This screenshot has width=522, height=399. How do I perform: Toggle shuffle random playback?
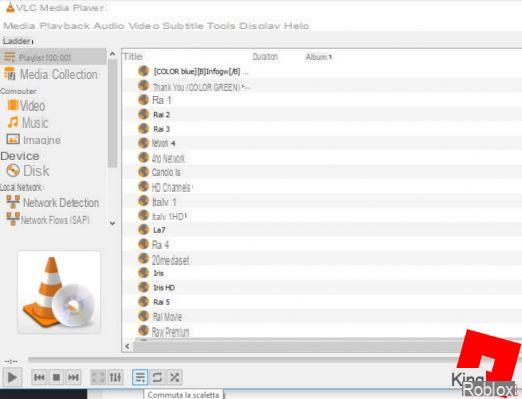click(x=174, y=377)
